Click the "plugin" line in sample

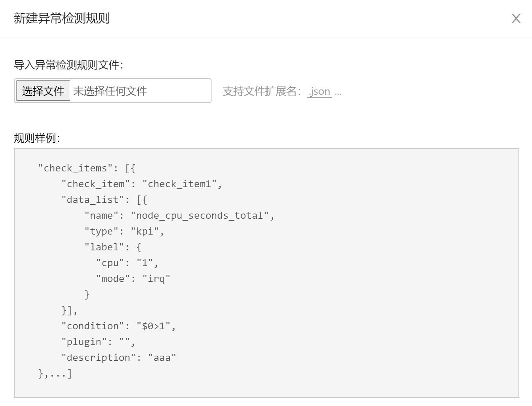[98, 342]
